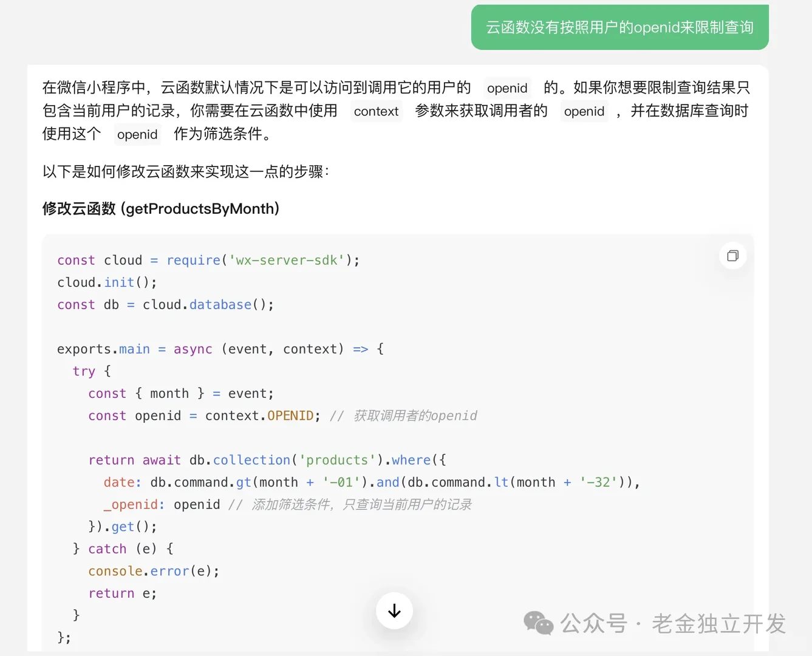This screenshot has width=812, height=656.
Task: Click the watermark text 老金独立开发
Action: (719, 624)
